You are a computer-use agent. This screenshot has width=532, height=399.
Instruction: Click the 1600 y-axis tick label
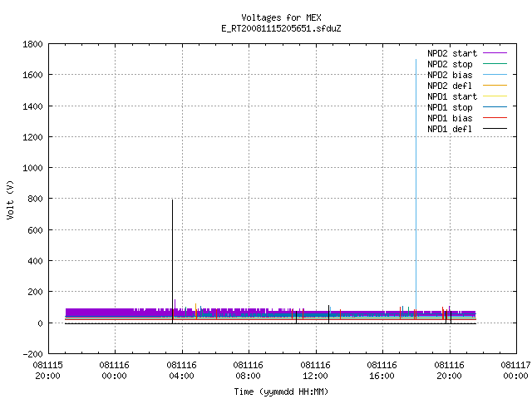(32, 75)
